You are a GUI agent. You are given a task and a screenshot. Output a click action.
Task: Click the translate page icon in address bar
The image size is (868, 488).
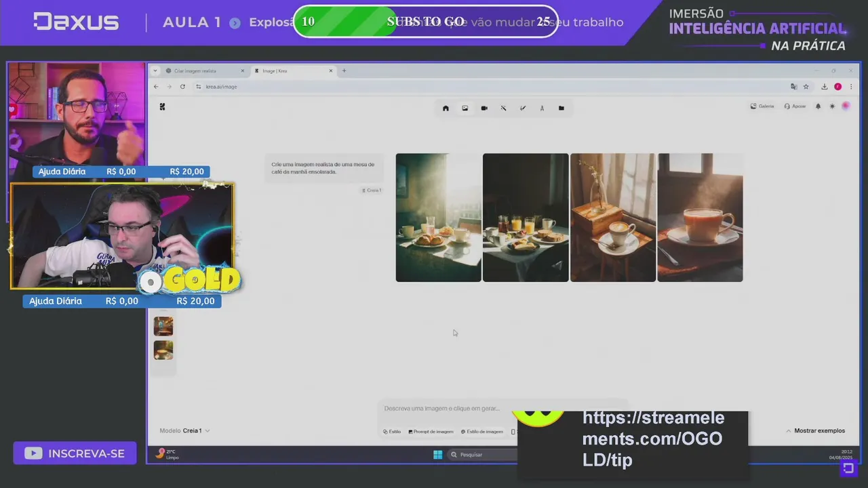pyautogui.click(x=793, y=87)
